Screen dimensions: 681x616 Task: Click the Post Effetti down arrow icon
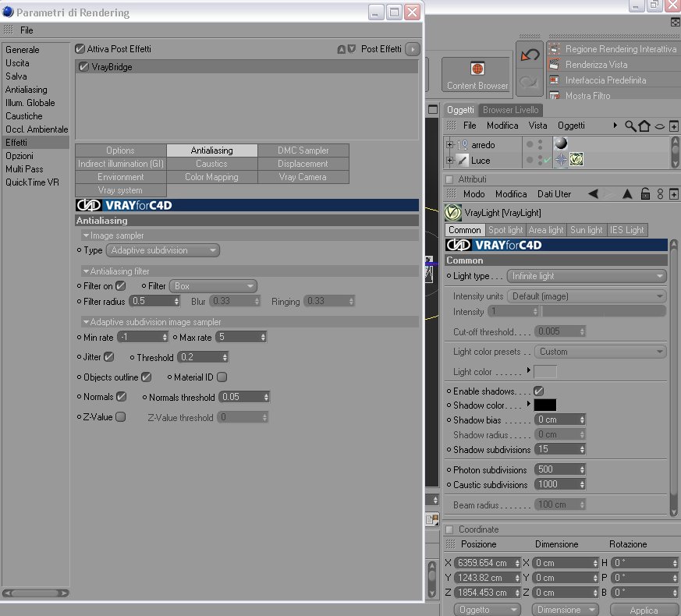tap(351, 48)
